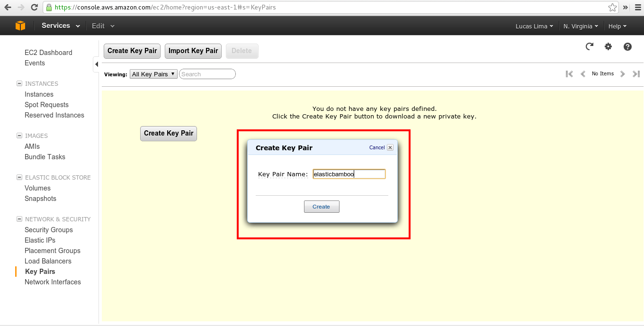Go to next page of results
Image resolution: width=644 pixels, height=327 pixels.
[x=623, y=74]
